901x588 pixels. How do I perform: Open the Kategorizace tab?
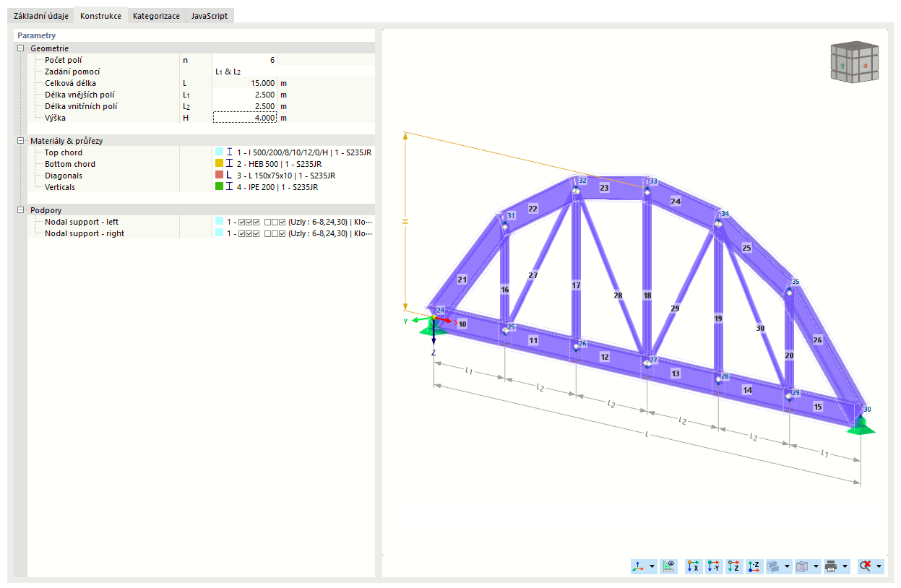(156, 16)
